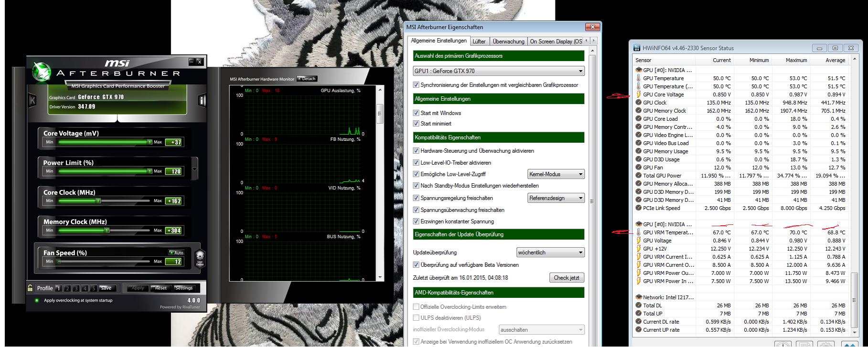The height and width of the screenshot is (347, 868).
Task: Select Afterburner profile slot 5
Action: click(x=94, y=288)
